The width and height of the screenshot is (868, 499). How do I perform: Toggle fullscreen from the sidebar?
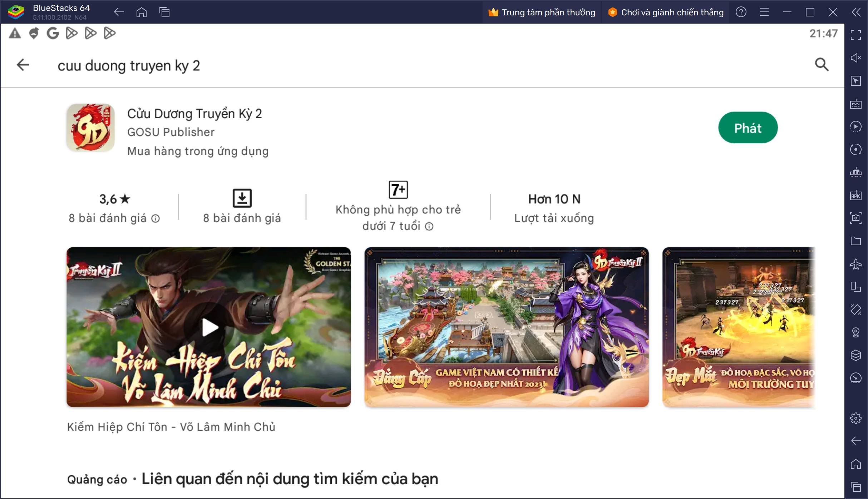(856, 35)
